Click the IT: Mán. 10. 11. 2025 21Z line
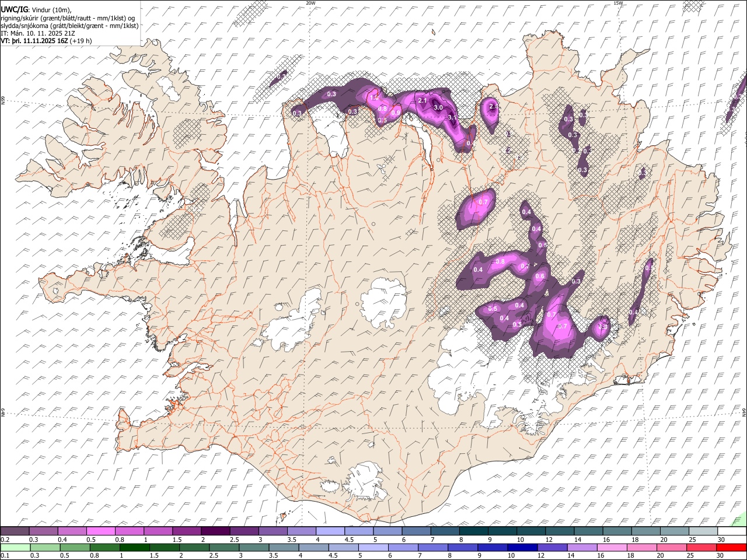This screenshot has width=747, height=560. tap(37, 33)
